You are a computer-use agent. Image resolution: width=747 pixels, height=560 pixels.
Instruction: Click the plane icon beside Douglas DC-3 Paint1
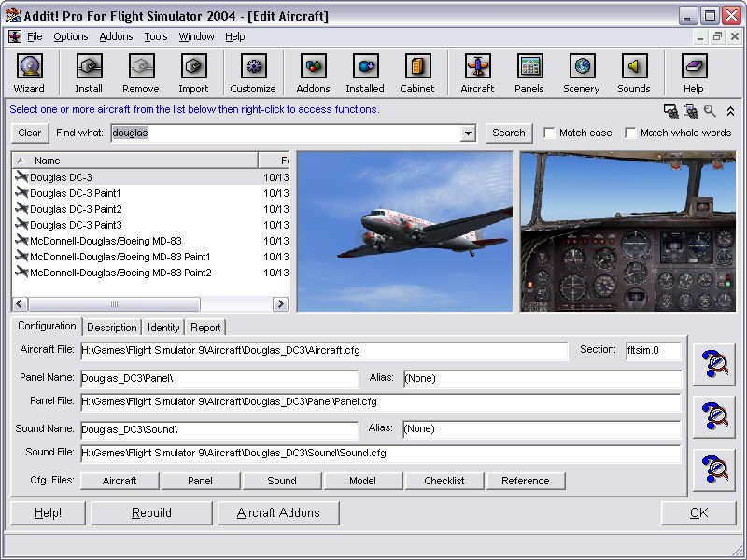(21, 193)
